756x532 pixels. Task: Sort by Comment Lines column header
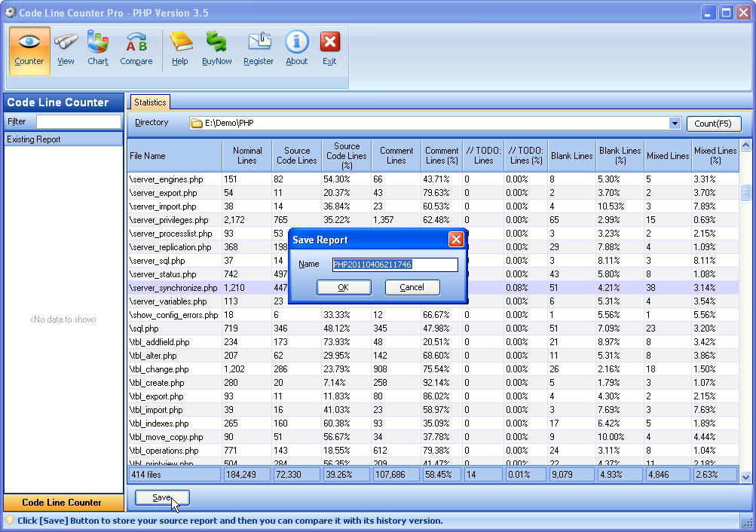[x=396, y=156]
